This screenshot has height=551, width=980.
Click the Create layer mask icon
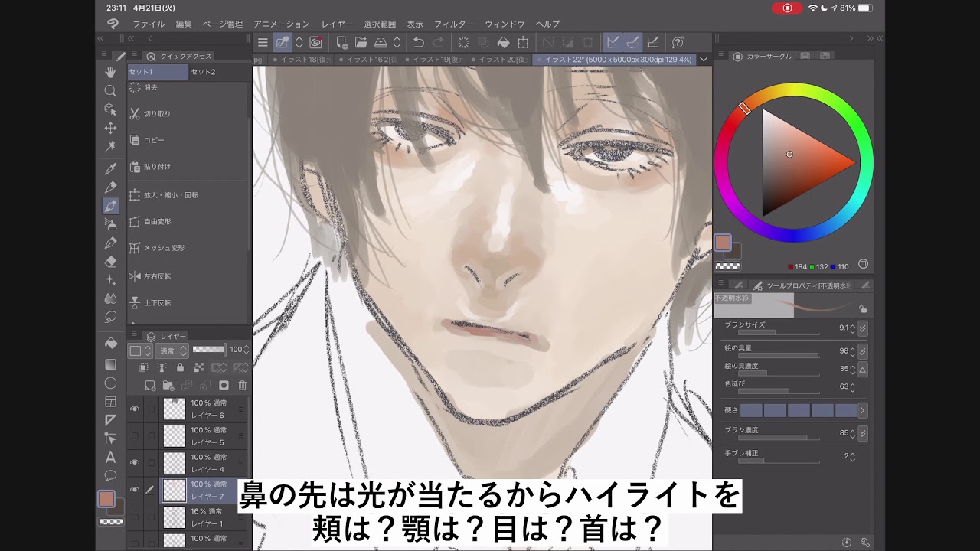click(224, 386)
